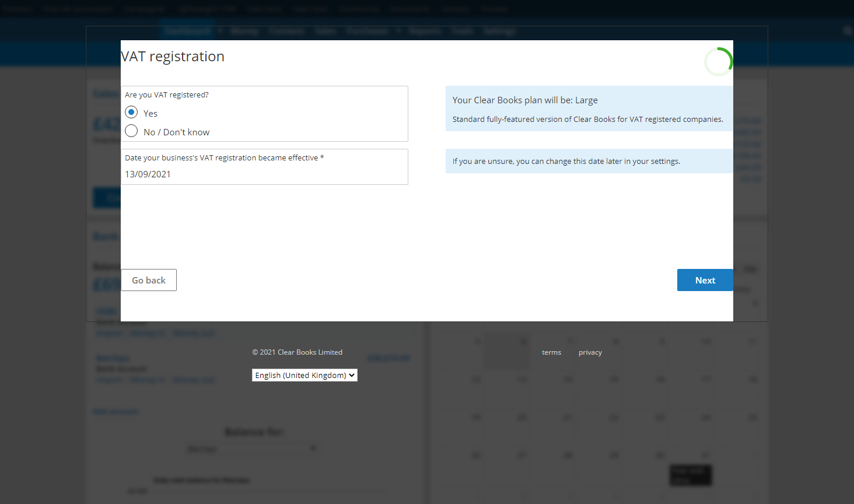Choose the No / Don't know option
The image size is (854, 504).
point(132,131)
